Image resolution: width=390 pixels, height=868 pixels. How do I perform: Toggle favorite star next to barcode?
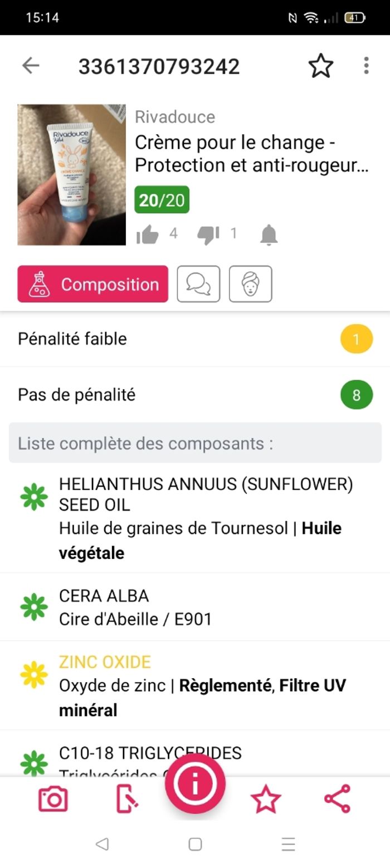click(x=321, y=66)
